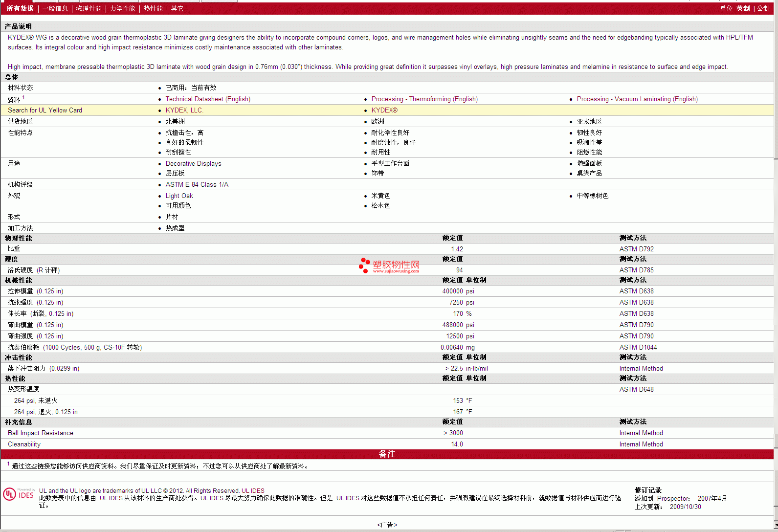Select the 12500 psi flexural strength value
The height and width of the screenshot is (532, 778).
point(460,336)
